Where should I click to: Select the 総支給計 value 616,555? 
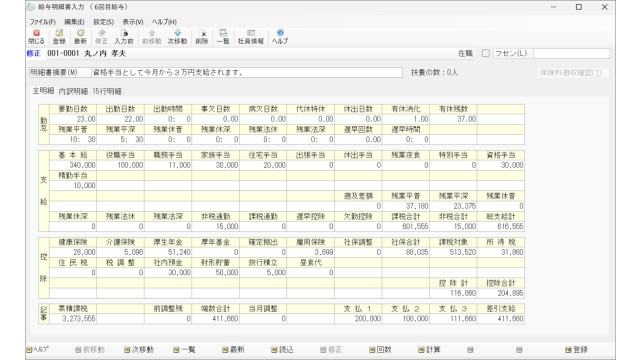(x=501, y=227)
